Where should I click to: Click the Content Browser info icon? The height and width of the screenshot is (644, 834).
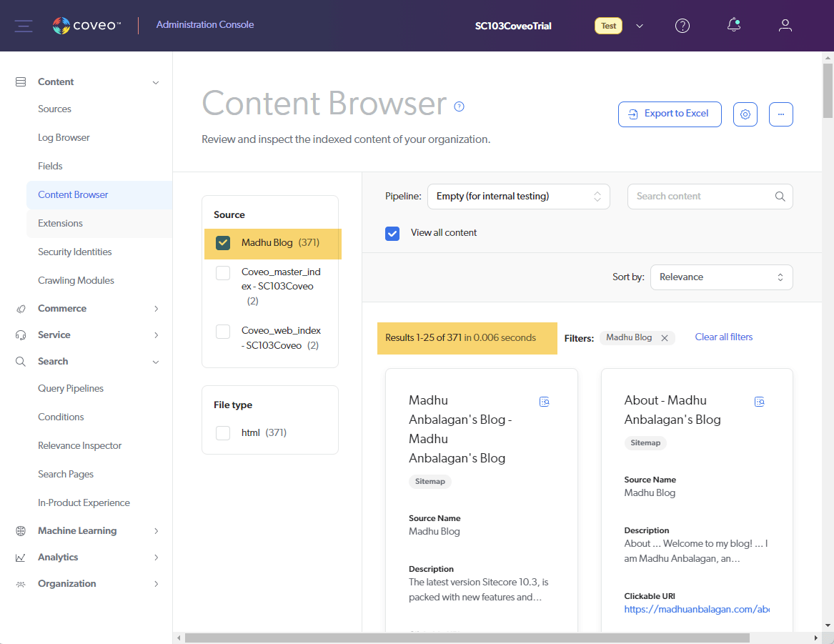click(460, 106)
